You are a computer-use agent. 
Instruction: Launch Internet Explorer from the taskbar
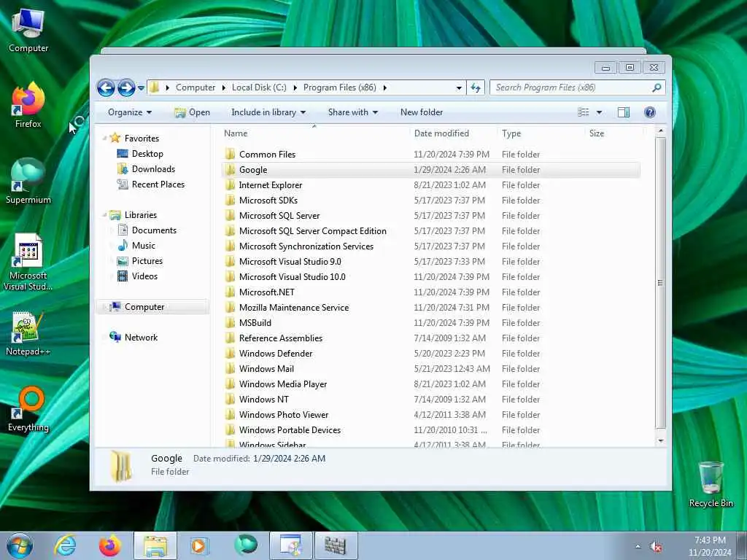[x=65, y=545]
